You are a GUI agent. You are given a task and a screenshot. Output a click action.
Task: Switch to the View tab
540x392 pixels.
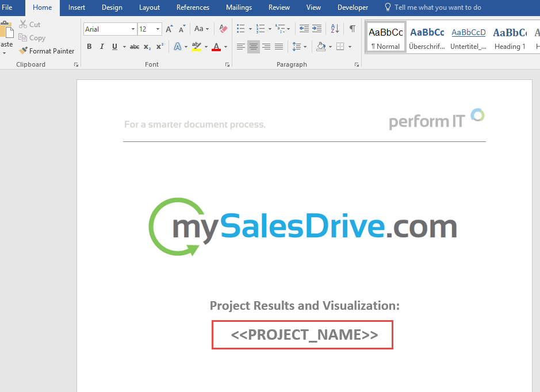[x=313, y=7]
